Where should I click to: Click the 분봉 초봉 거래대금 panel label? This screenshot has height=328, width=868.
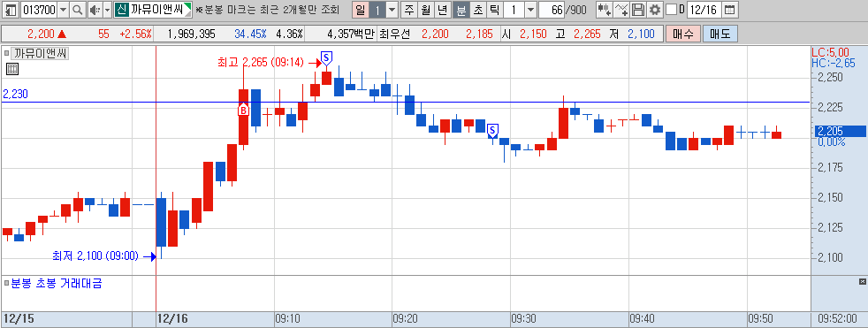[57, 284]
